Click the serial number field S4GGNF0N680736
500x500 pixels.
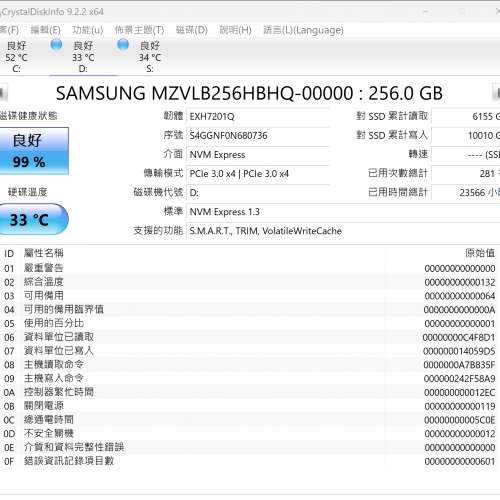click(258, 136)
